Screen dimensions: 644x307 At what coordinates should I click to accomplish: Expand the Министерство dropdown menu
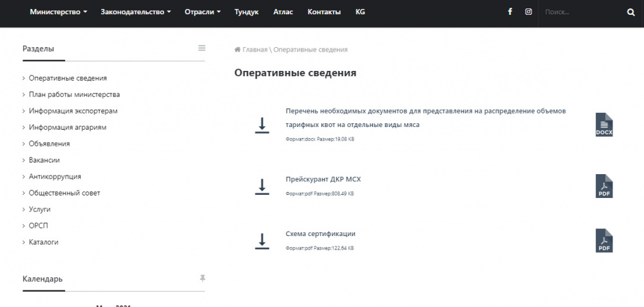[58, 12]
